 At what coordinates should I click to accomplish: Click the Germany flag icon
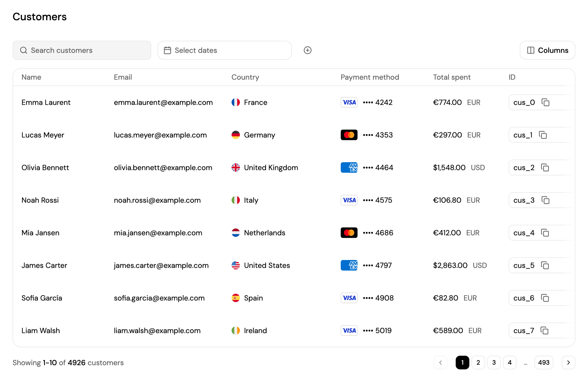pos(236,135)
